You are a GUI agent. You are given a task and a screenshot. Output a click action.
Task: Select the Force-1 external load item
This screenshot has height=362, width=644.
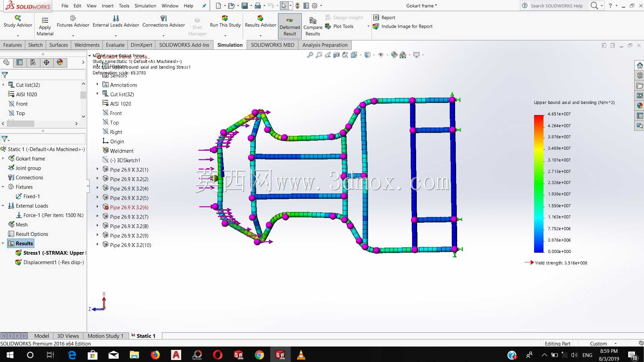[50, 215]
